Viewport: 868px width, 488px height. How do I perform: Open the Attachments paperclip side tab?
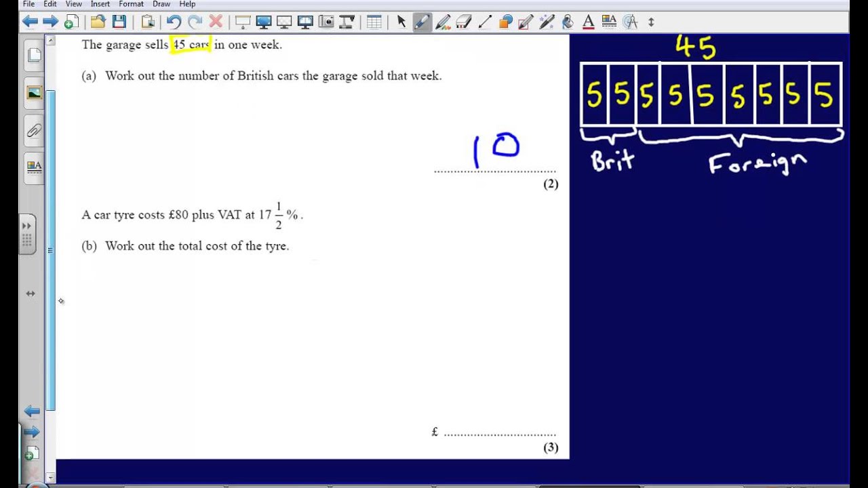(x=34, y=130)
